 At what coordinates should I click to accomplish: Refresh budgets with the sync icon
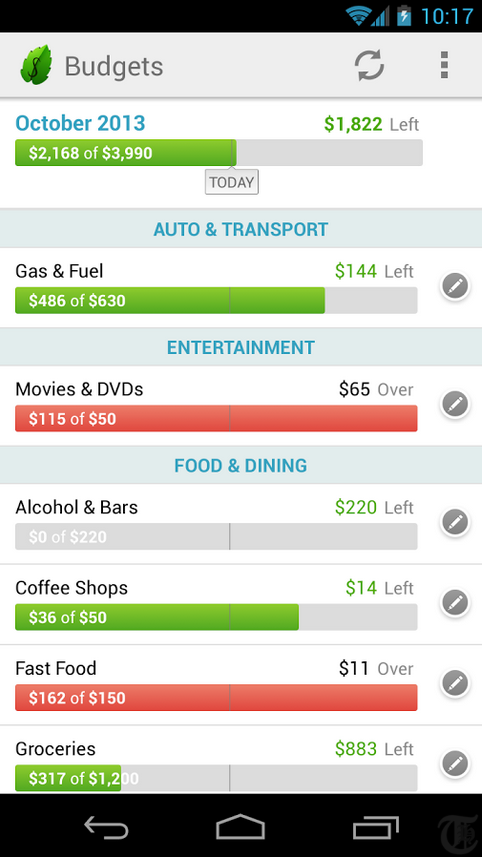[x=369, y=66]
